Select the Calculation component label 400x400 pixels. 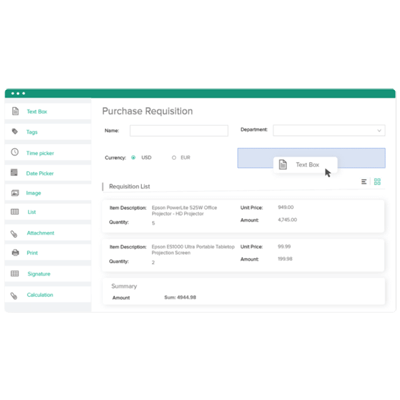click(x=40, y=295)
